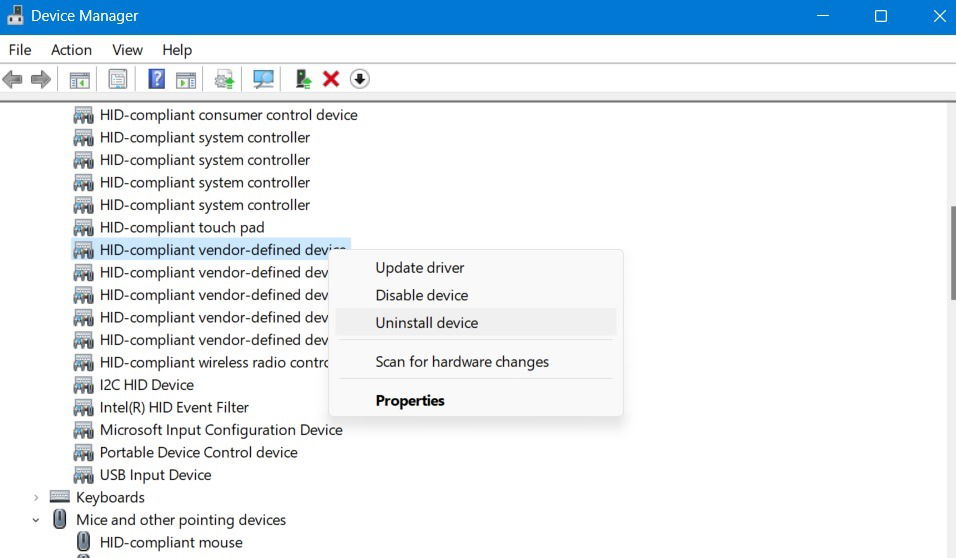Collapse Mice and other pointing devices chevron
956x558 pixels.
coord(36,520)
